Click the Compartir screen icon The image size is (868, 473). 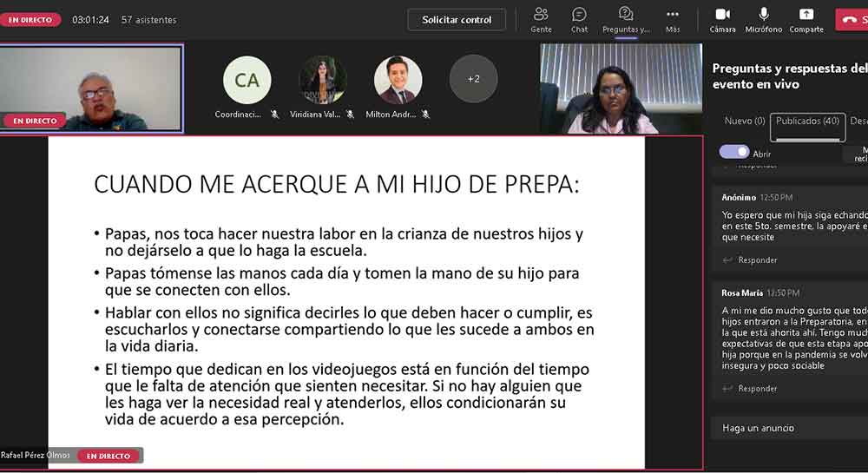pos(806,19)
